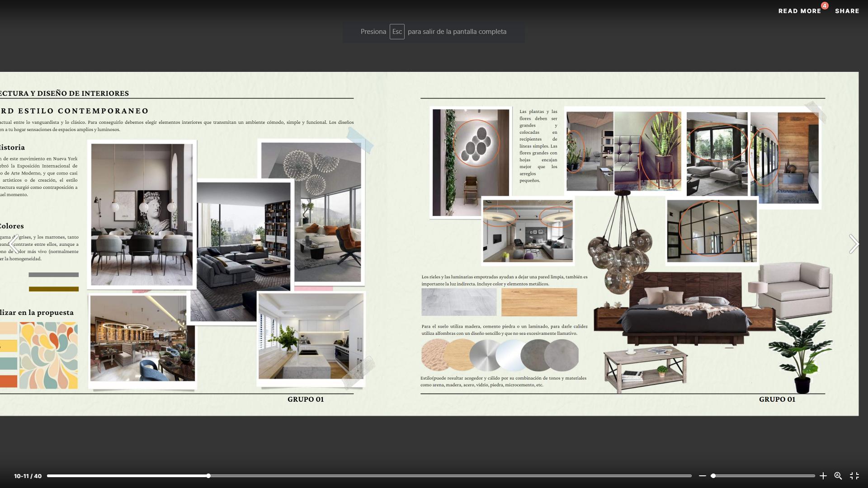Click the zoom in plus icon

823,476
